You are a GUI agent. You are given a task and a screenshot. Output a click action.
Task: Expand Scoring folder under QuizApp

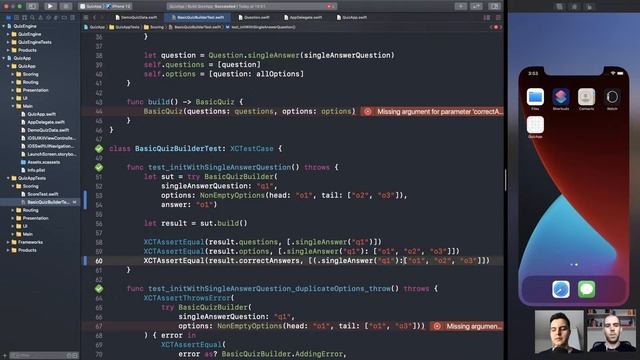(x=13, y=74)
